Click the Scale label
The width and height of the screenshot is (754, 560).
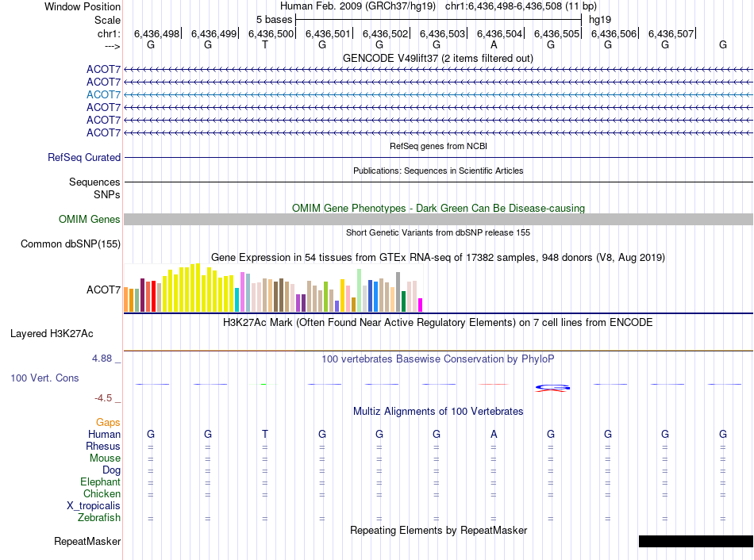point(107,20)
